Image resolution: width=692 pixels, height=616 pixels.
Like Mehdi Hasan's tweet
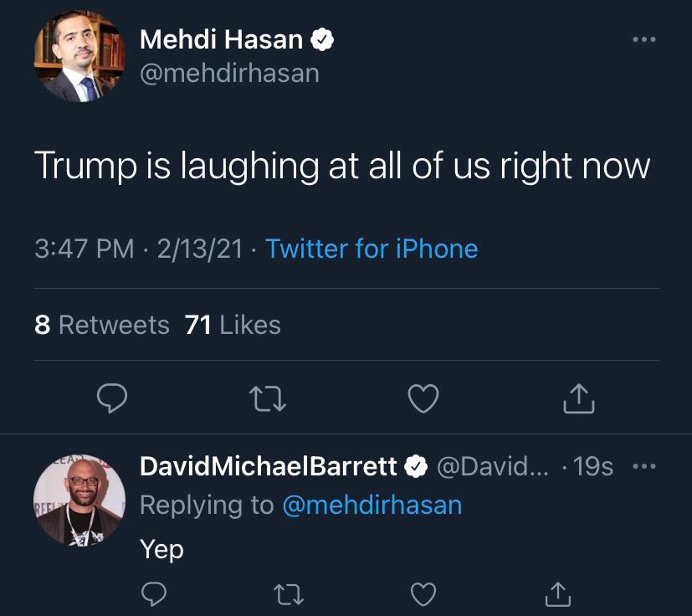pyautogui.click(x=423, y=399)
